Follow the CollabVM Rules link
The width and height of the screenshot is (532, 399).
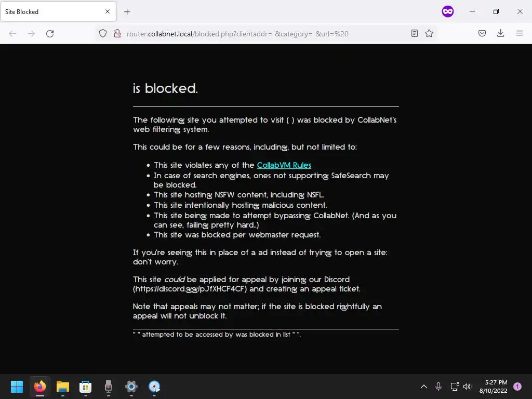point(284,165)
